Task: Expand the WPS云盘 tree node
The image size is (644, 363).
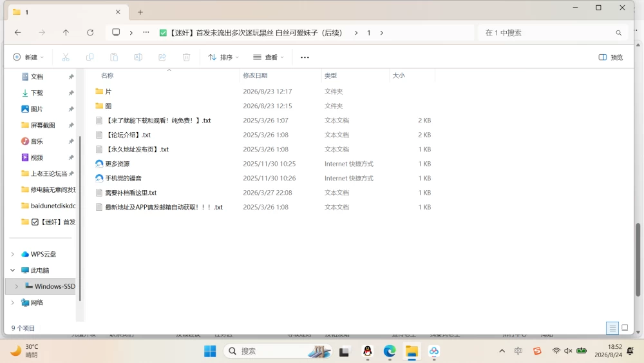Action: [13, 254]
